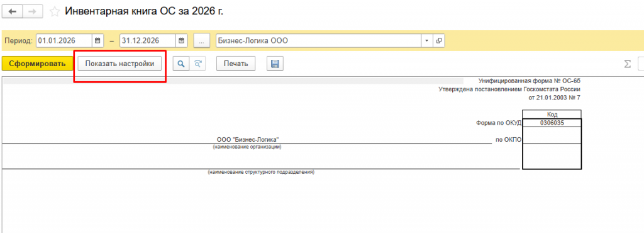644x233 pixels.
Task: Click the Инвентарная книга ОС title
Action: tap(144, 11)
